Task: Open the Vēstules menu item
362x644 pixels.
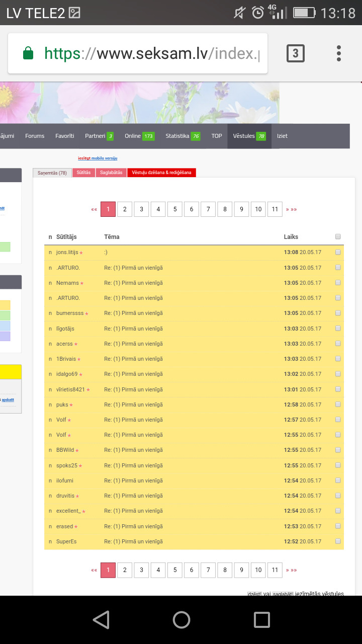Action: [x=249, y=136]
